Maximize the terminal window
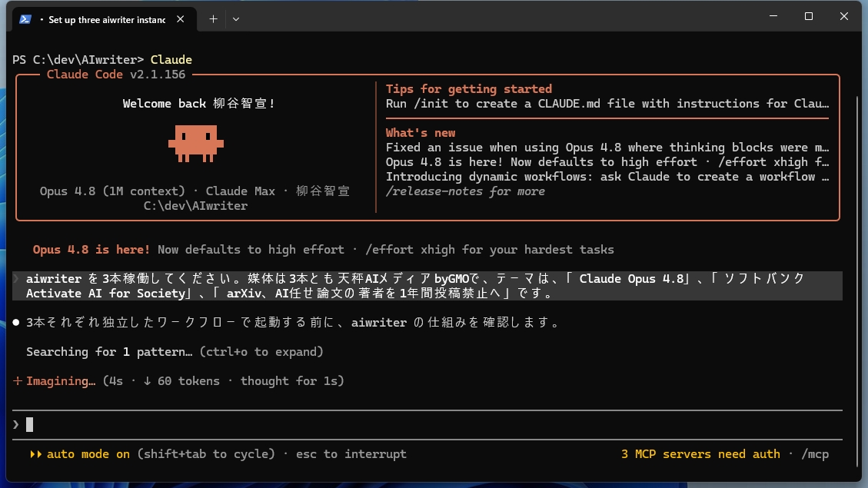Image resolution: width=868 pixels, height=488 pixels. tap(809, 16)
